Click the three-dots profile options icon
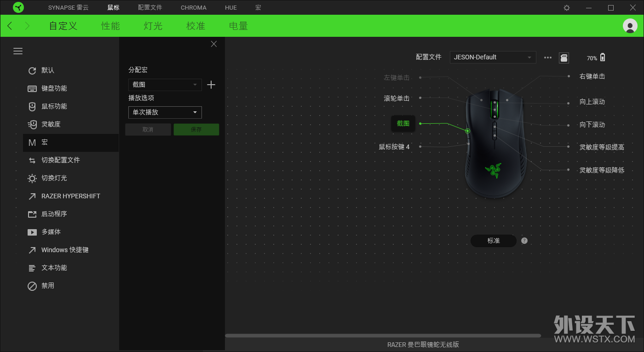Screen dimensions: 644x352 tap(547, 58)
